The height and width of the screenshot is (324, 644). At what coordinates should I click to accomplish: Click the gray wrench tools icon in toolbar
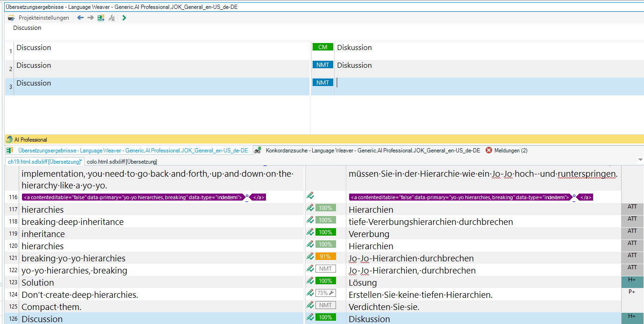point(112,18)
